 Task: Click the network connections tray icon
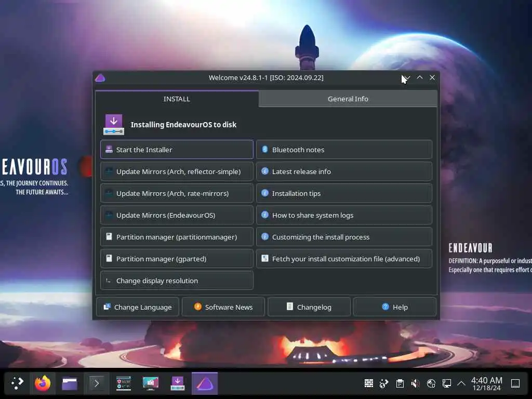(384, 383)
